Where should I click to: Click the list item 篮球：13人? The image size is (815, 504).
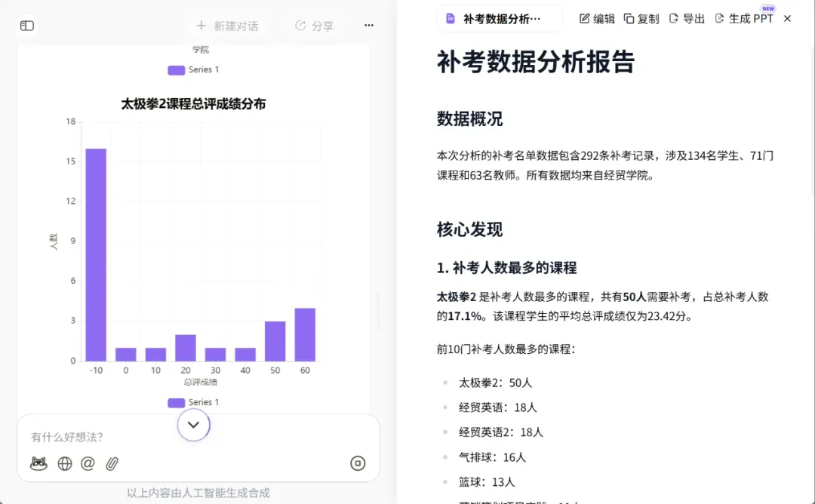point(487,481)
